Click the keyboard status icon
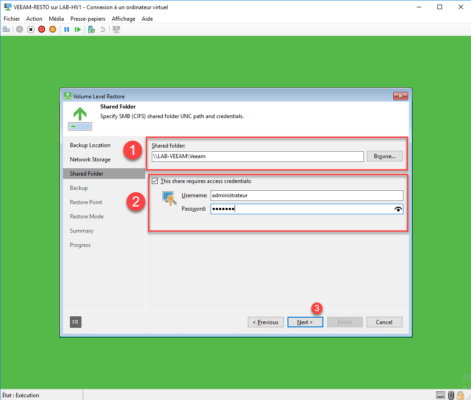471x400 pixels. click(x=440, y=395)
